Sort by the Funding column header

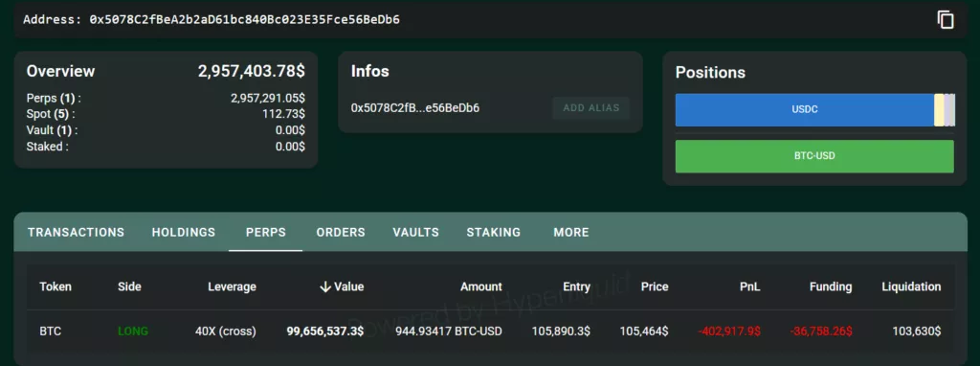831,286
